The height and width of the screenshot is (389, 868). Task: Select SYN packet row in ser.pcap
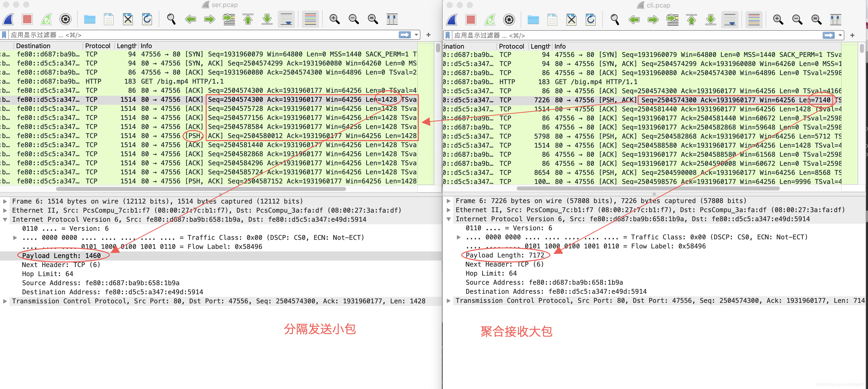coord(208,54)
